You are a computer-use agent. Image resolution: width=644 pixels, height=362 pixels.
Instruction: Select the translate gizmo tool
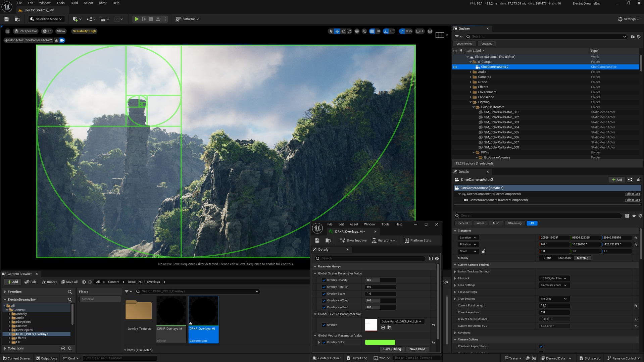point(337,31)
